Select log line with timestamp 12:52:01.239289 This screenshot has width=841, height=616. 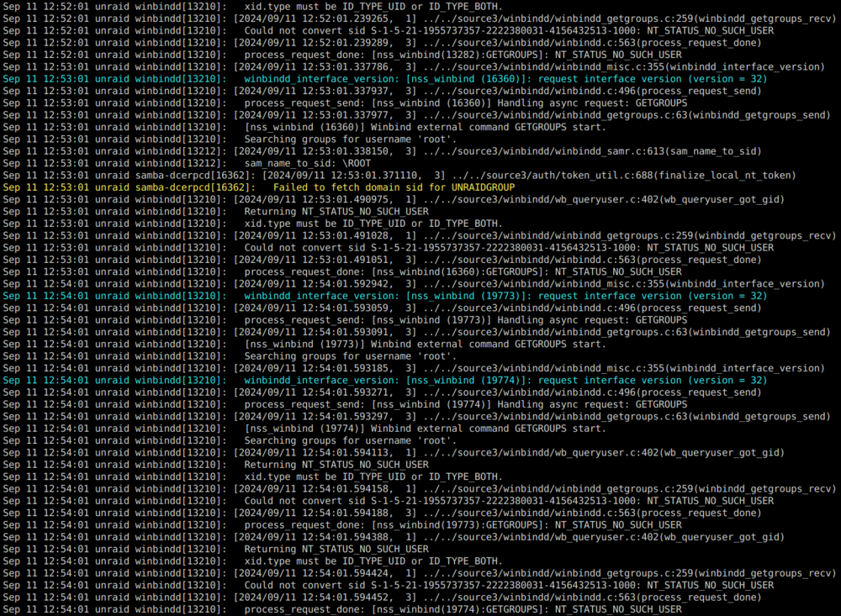(382, 42)
